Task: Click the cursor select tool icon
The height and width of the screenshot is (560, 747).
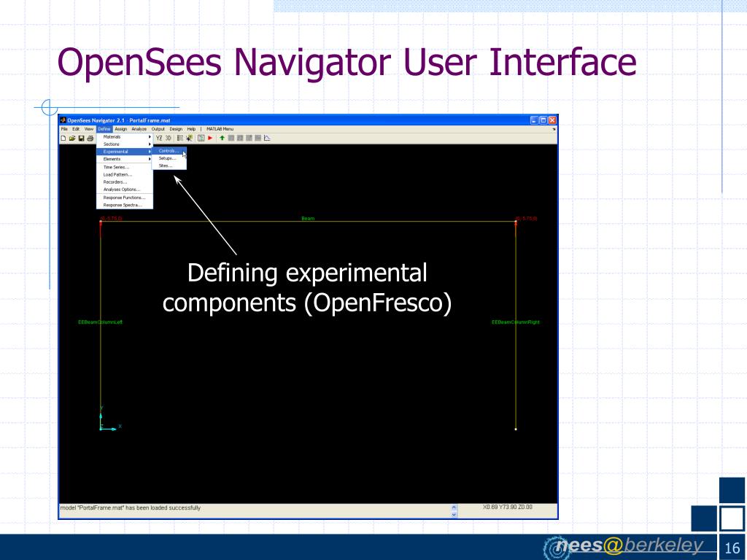Action: [189, 138]
